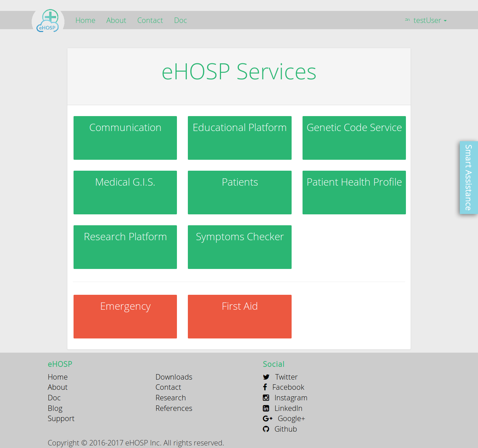This screenshot has width=478, height=448.
Task: Open the References footer link
Action: point(174,408)
